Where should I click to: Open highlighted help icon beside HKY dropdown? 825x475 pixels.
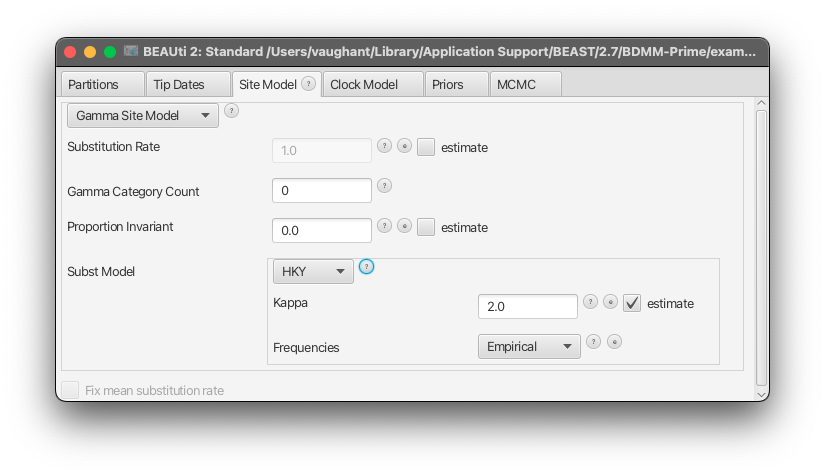(366, 267)
